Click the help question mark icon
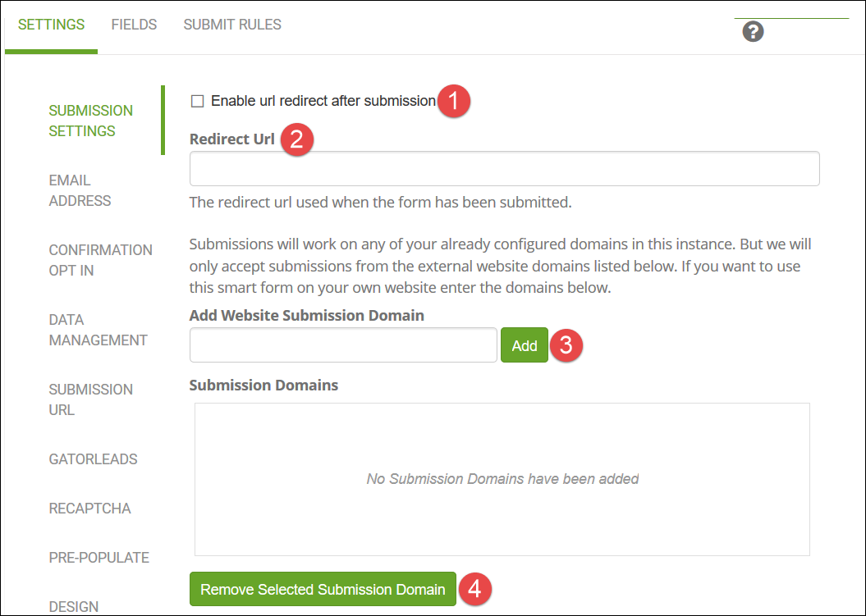The height and width of the screenshot is (616, 866). 753,32
